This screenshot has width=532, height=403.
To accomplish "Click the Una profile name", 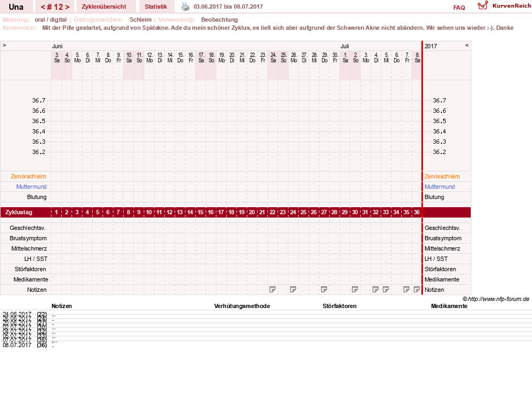I will (x=16, y=7).
